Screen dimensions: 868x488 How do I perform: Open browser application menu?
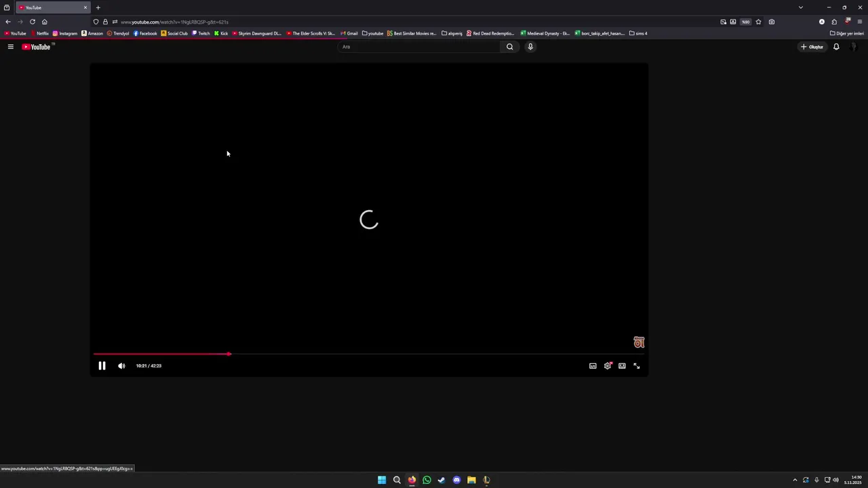tap(860, 22)
